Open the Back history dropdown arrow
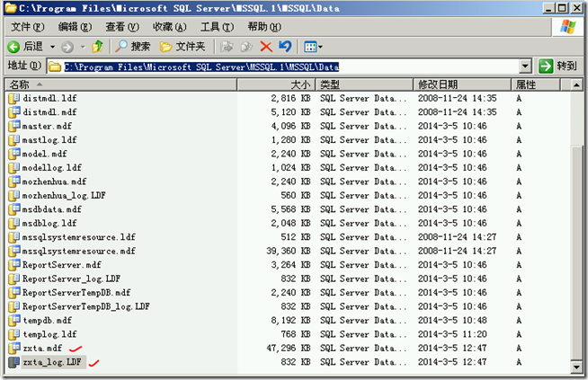 coord(52,47)
